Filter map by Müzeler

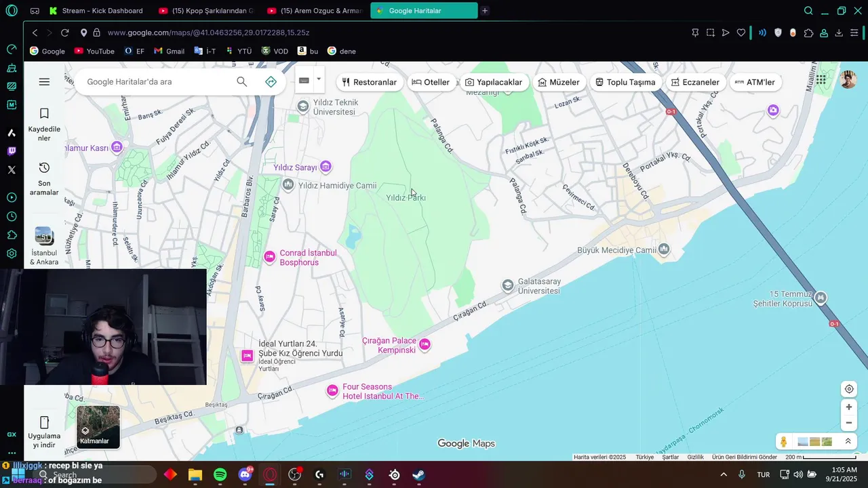[x=559, y=82]
